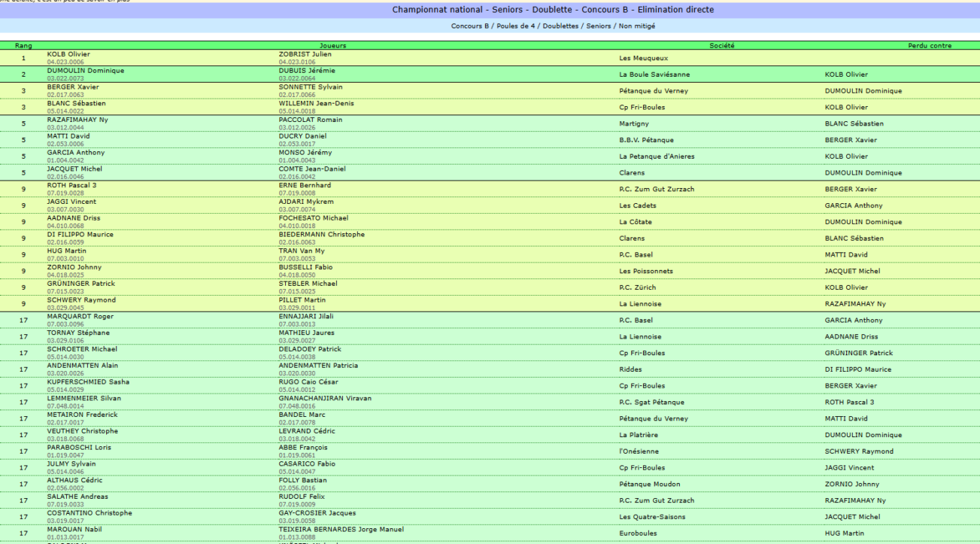Select player ANDENMATTEN Patricia
980x544 pixels.
tap(318, 366)
